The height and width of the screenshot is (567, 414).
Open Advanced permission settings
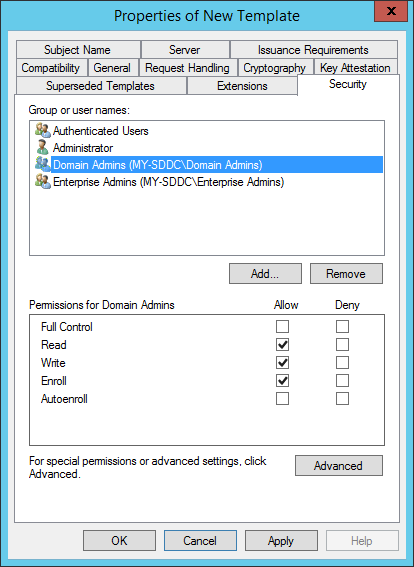pyautogui.click(x=338, y=465)
